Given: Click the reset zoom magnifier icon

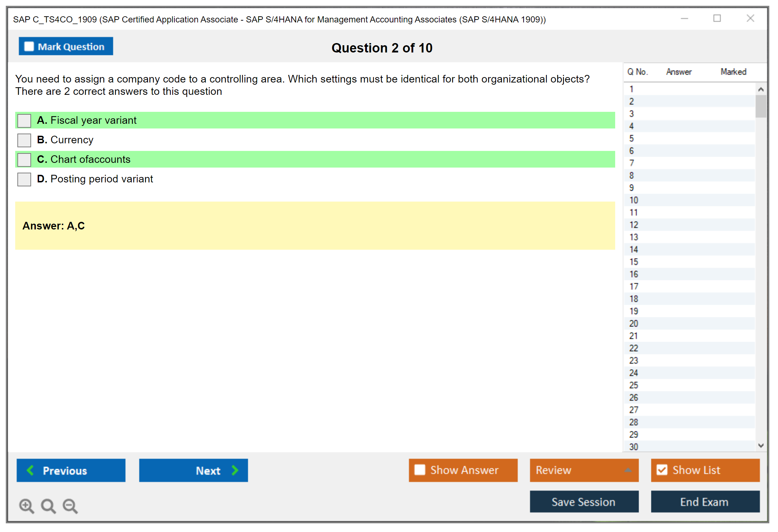Looking at the screenshot, I should (x=48, y=506).
